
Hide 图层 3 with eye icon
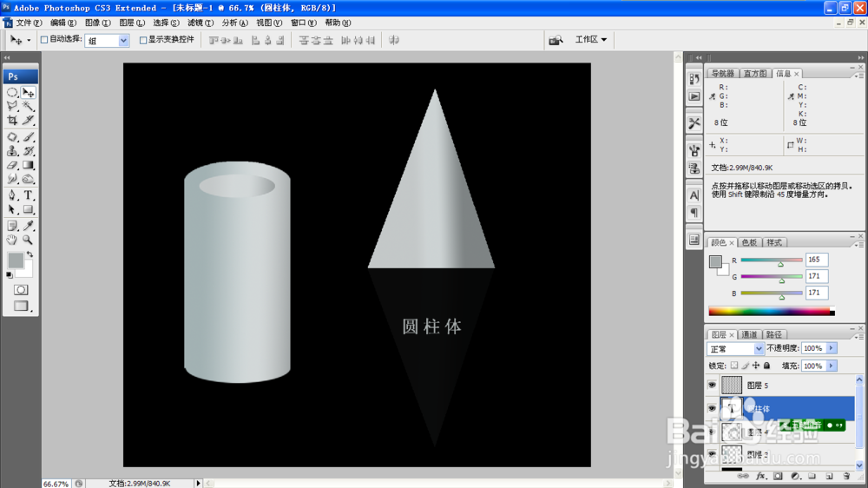pyautogui.click(x=712, y=454)
